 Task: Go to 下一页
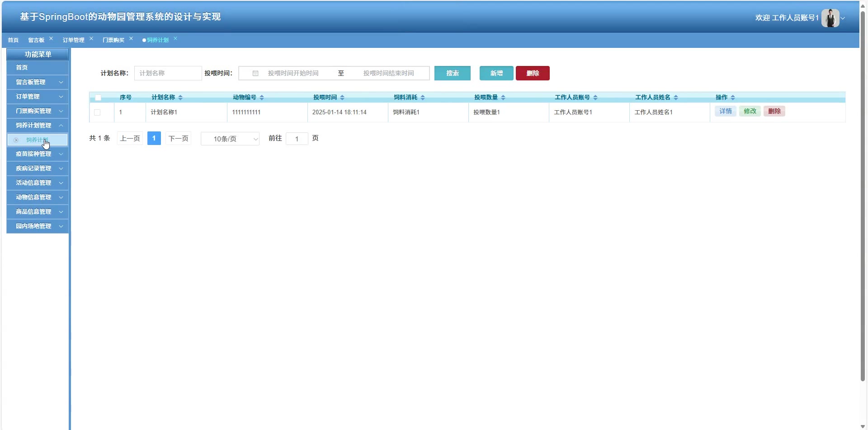pos(178,138)
